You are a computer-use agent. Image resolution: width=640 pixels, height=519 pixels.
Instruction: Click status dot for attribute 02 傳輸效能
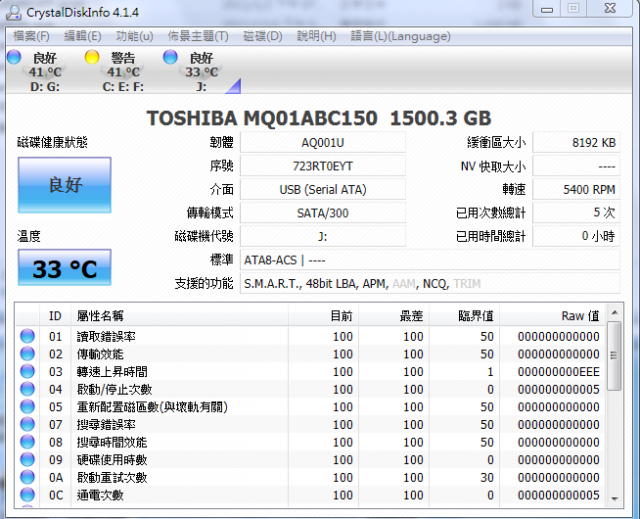[27, 353]
